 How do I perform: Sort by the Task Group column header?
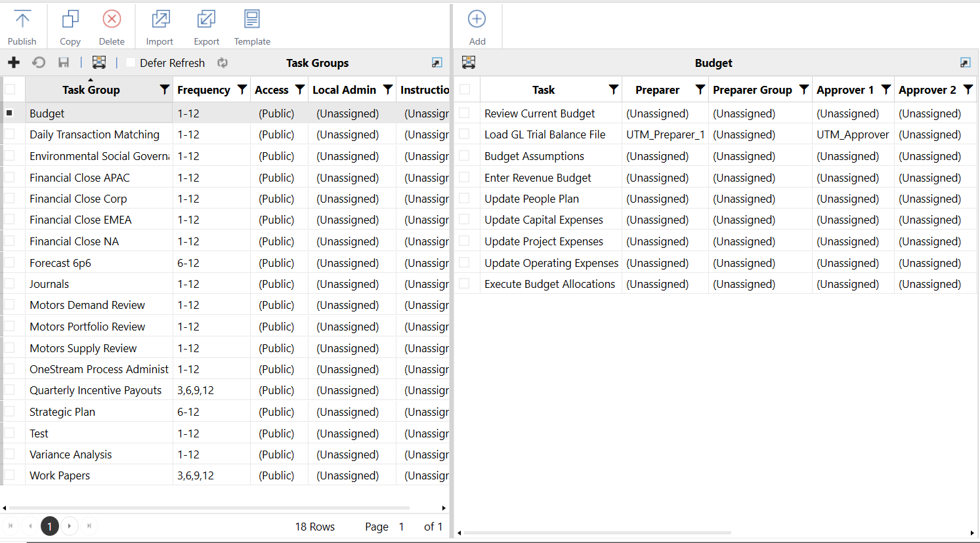click(x=91, y=90)
